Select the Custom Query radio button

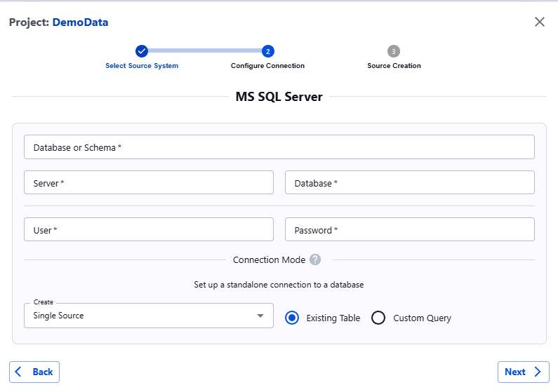click(378, 318)
